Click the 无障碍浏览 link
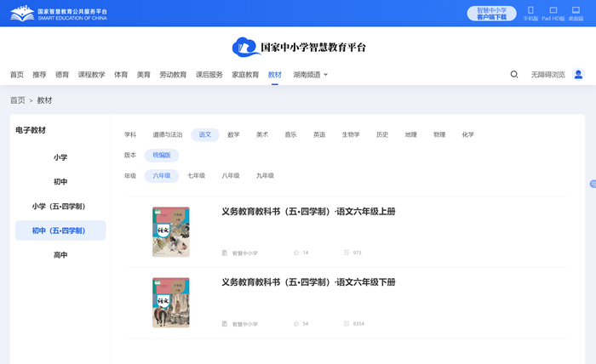The height and width of the screenshot is (364, 596). (x=547, y=74)
